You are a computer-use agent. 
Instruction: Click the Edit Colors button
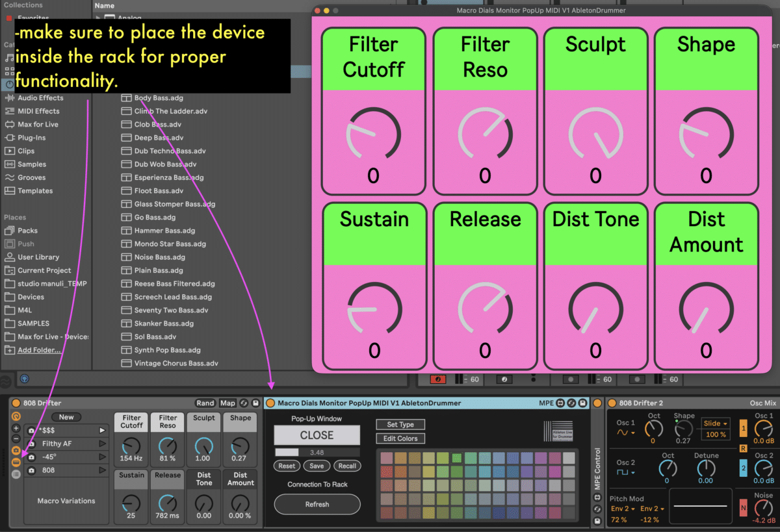pos(400,438)
